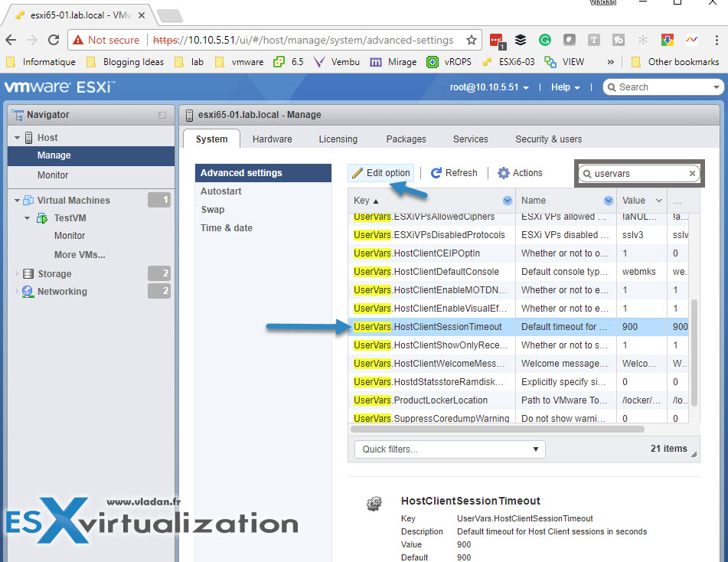Select the UserVars.HostClientSessionTimeout row
This screenshot has height=562, width=728.
coord(518,326)
